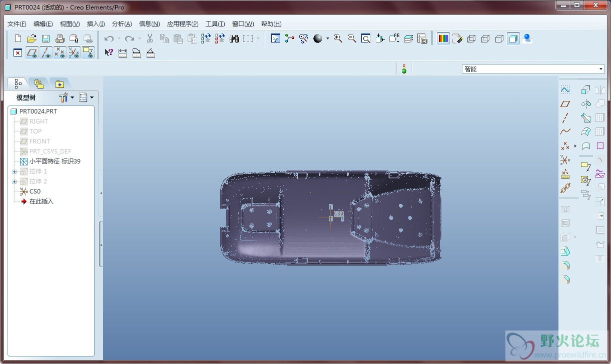Open the 插入(I) menu

[x=96, y=24]
